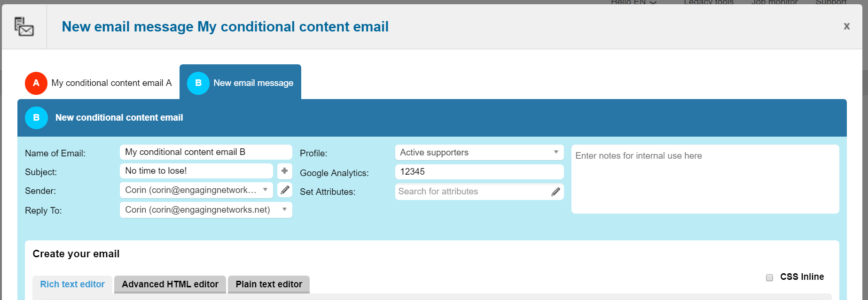
Task: Select the Advanced HTML editor tab
Action: point(170,285)
